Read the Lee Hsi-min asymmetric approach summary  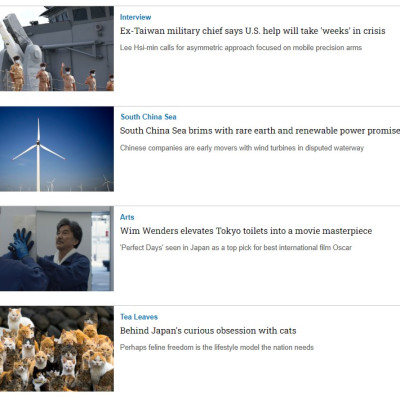click(241, 48)
